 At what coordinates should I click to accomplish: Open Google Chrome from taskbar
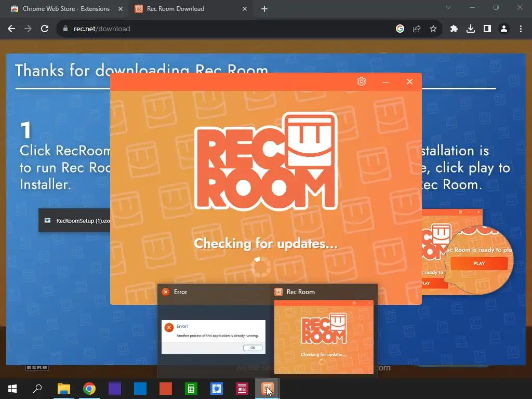pyautogui.click(x=89, y=389)
